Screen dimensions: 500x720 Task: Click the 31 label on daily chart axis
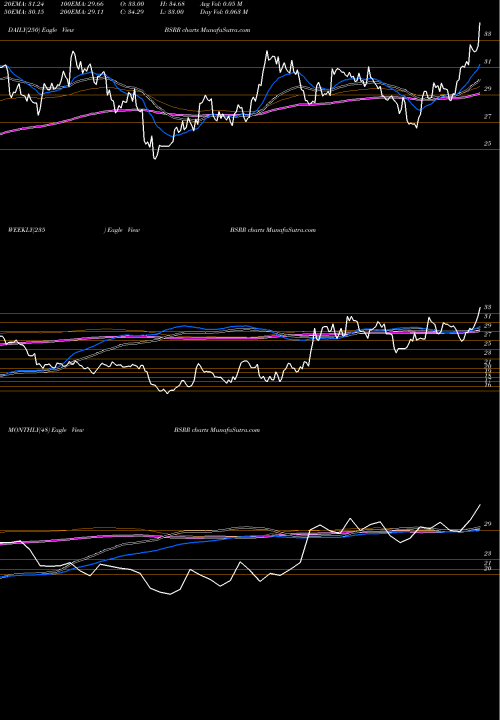(x=488, y=62)
